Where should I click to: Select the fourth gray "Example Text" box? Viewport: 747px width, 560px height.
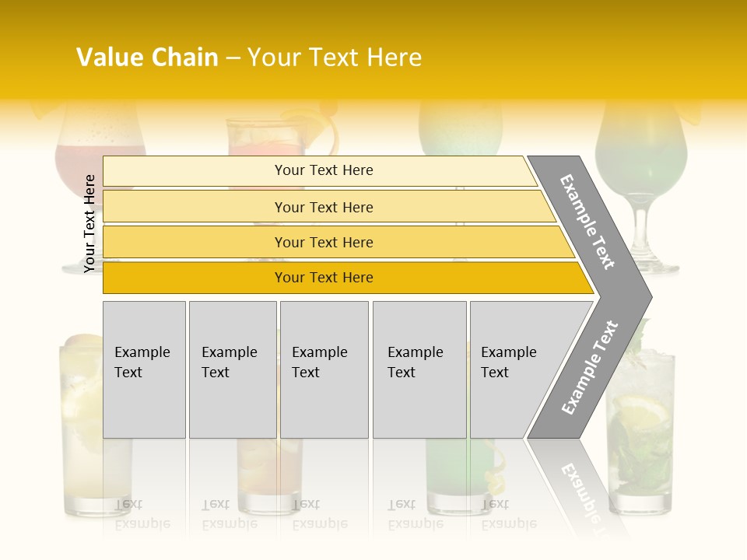point(419,369)
